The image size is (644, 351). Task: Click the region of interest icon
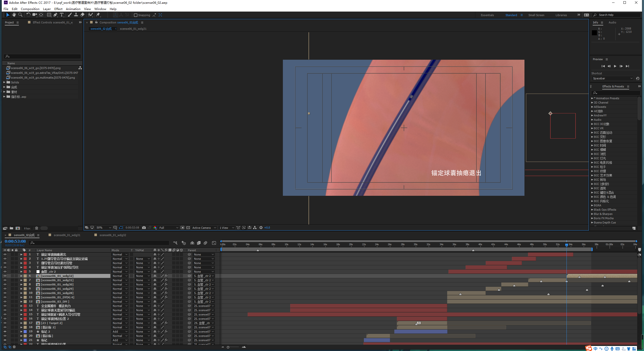point(182,228)
